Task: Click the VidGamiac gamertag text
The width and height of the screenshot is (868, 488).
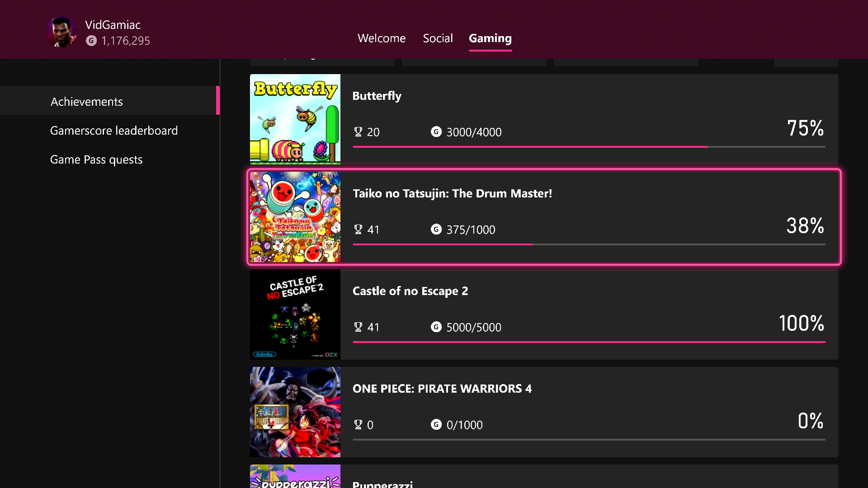Action: tap(113, 25)
